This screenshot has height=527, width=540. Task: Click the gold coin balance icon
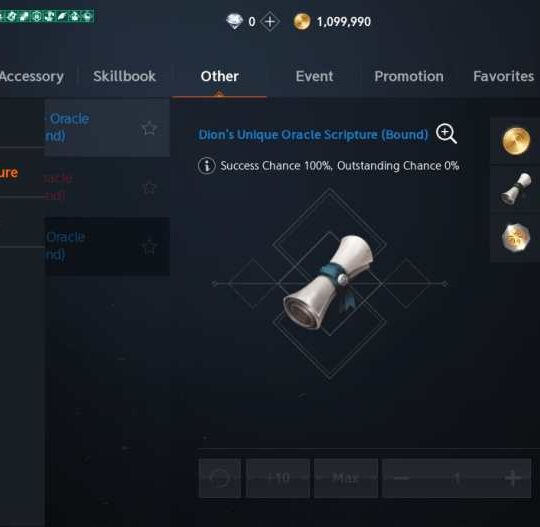302,22
